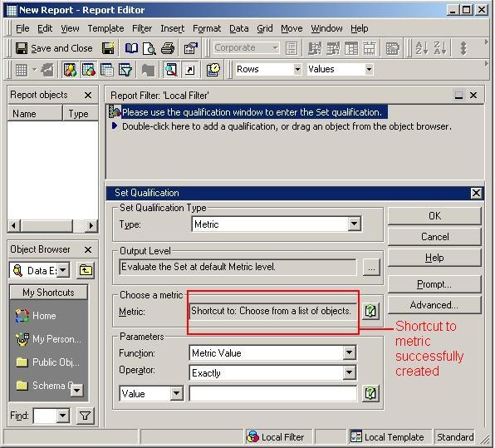Select the Public Obj... folder shortcut
Image resolution: width=495 pixels, height=448 pixels.
tap(47, 362)
